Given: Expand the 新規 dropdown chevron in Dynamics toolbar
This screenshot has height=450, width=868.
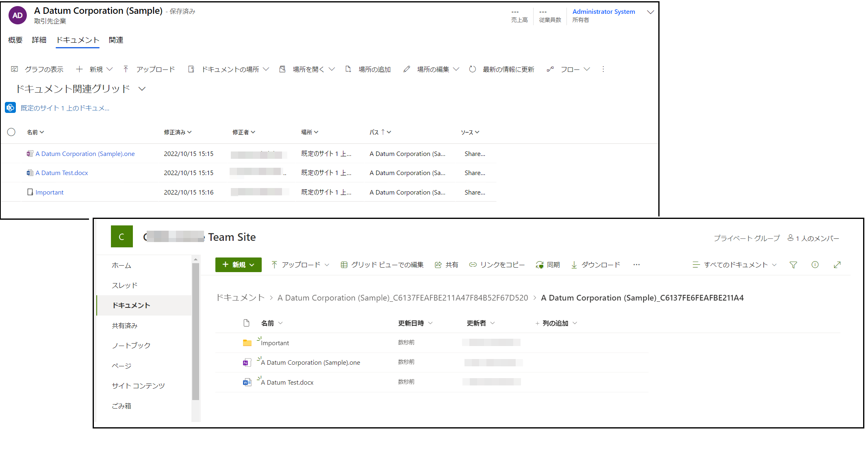Looking at the screenshot, I should pyautogui.click(x=109, y=69).
